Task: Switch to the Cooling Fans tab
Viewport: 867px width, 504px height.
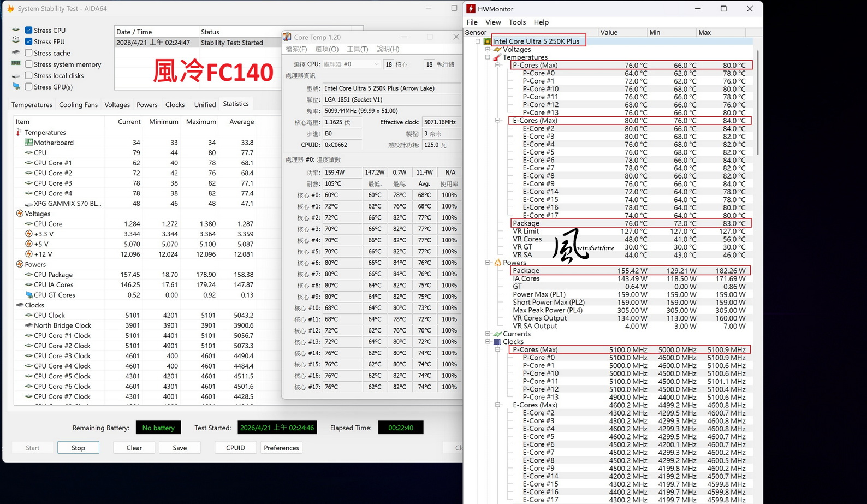Action: pyautogui.click(x=78, y=105)
